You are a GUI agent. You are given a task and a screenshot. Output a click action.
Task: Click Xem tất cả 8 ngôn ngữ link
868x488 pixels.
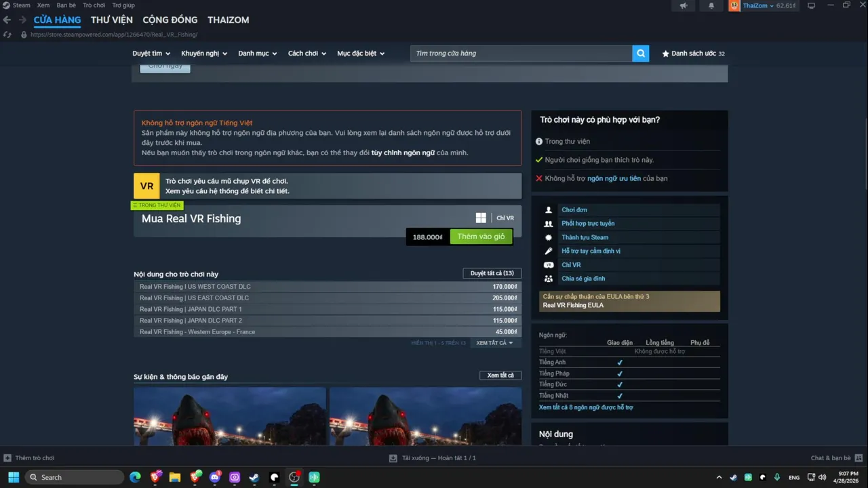point(586,407)
